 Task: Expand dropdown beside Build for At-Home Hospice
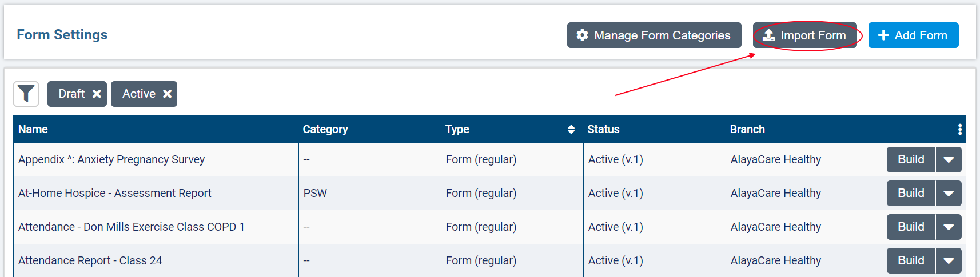point(949,194)
